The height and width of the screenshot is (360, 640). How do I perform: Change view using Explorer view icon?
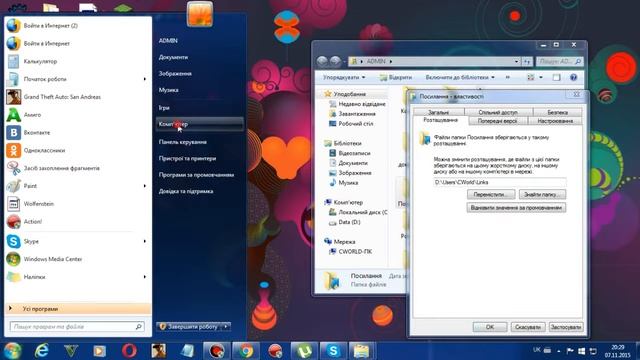coord(531,77)
